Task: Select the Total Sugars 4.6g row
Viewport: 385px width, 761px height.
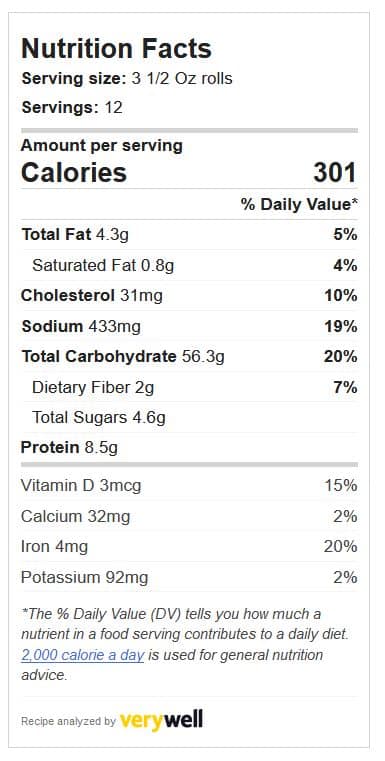Action: pyautogui.click(x=189, y=417)
